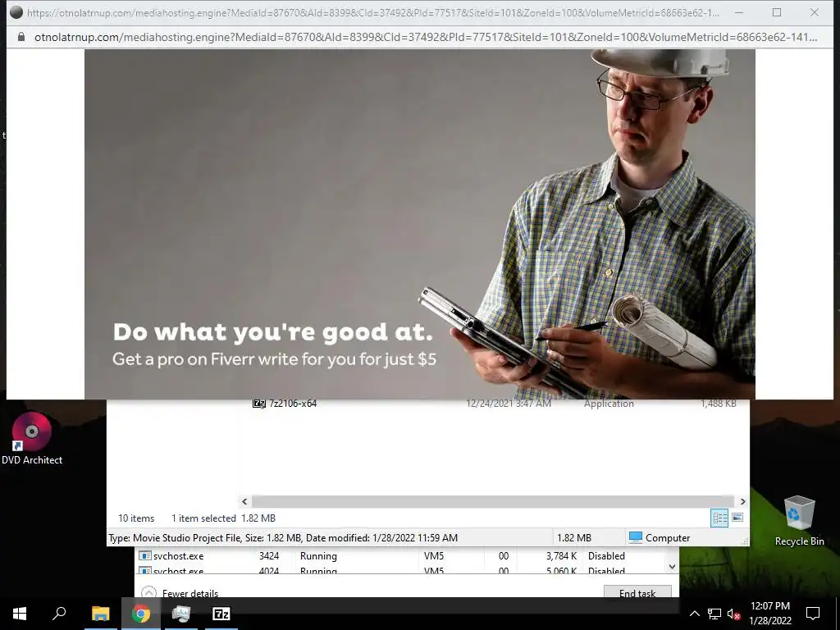Collapse Task Manager with Fewer details

pyautogui.click(x=180, y=593)
